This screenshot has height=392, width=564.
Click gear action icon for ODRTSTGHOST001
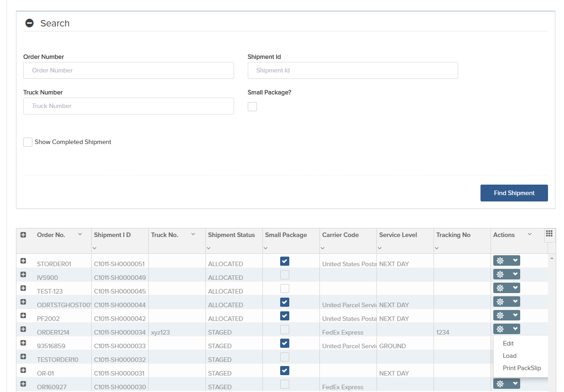pos(500,302)
